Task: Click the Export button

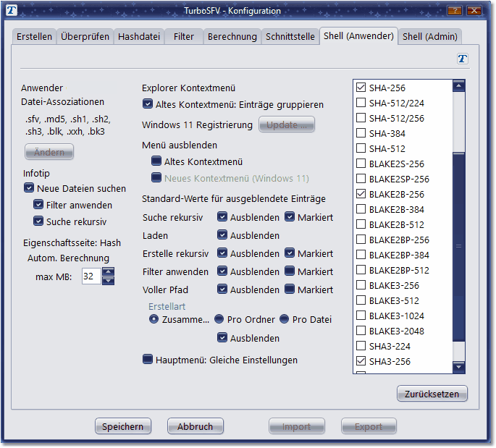Action: (x=369, y=426)
